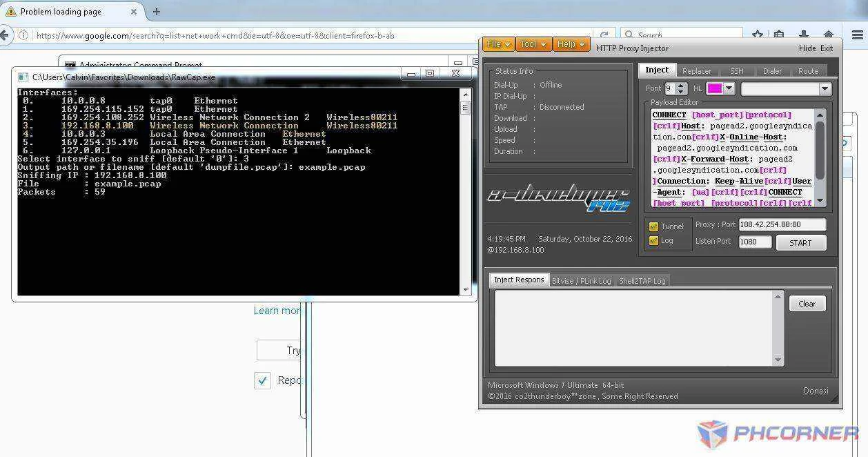Click into the Listen Port field
The width and height of the screenshot is (868, 457).
tap(755, 242)
